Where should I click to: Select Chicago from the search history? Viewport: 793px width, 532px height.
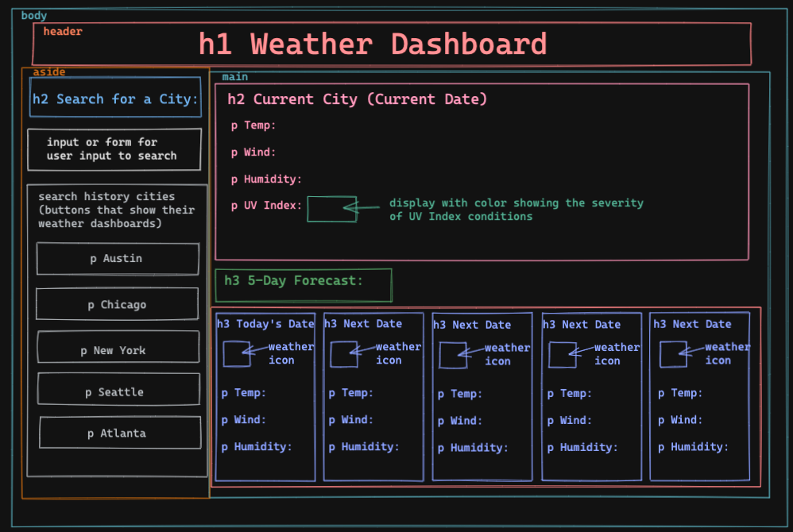coord(117,304)
